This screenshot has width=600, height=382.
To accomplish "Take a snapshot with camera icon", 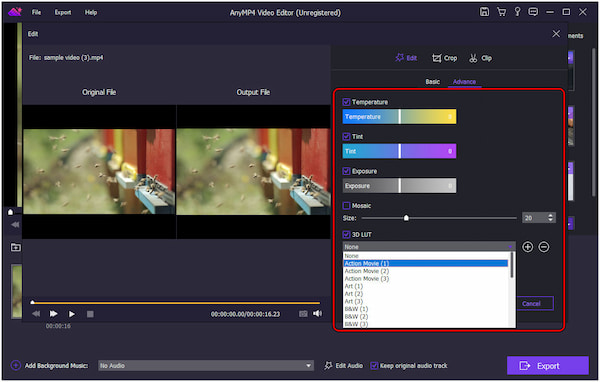I will (x=303, y=314).
